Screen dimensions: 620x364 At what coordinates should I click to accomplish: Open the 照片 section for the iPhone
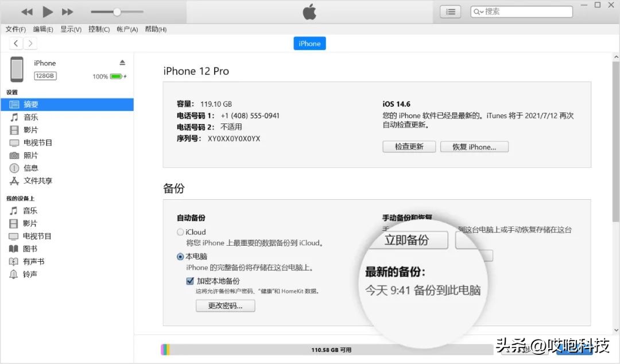(x=30, y=155)
